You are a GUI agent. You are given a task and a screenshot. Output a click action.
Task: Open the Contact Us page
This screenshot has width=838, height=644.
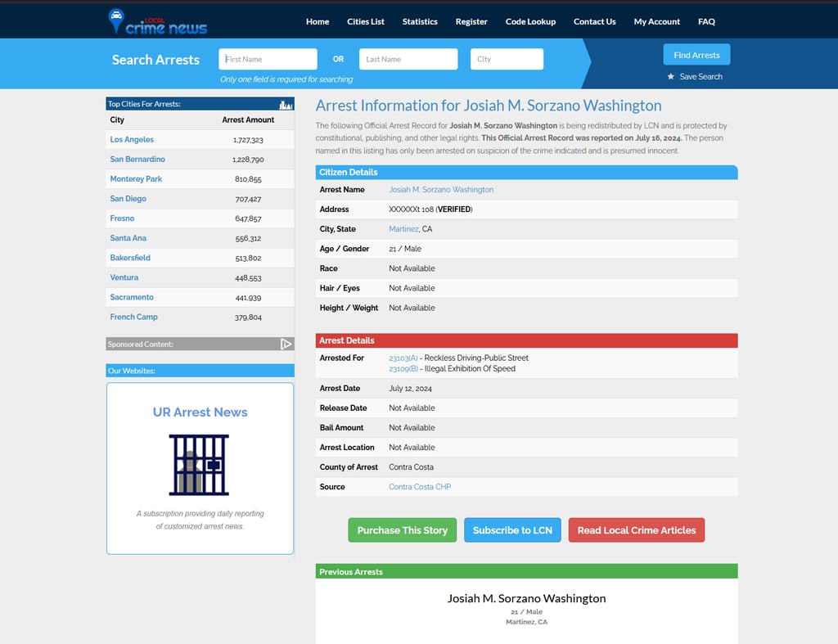[594, 21]
